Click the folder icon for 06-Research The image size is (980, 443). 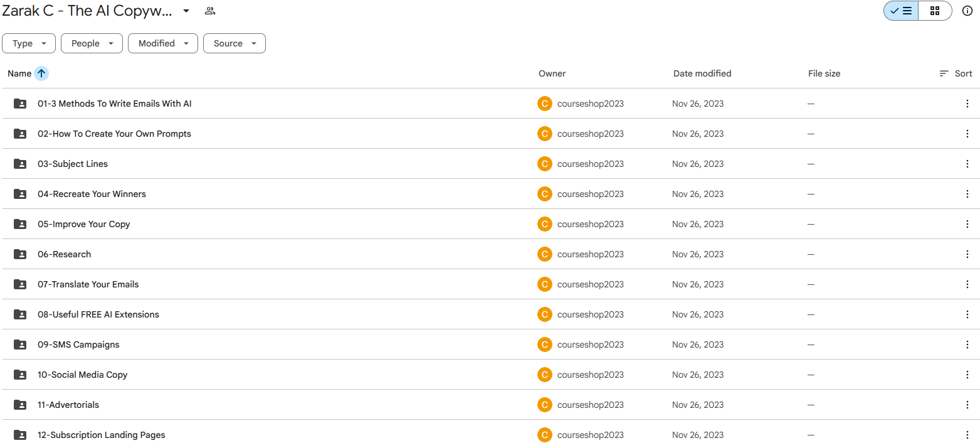[20, 254]
